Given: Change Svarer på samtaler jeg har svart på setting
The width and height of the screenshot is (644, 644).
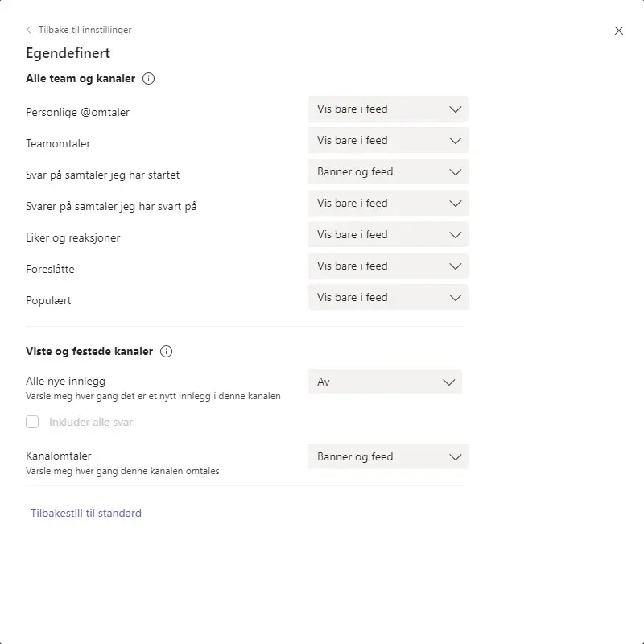Looking at the screenshot, I should (387, 203).
